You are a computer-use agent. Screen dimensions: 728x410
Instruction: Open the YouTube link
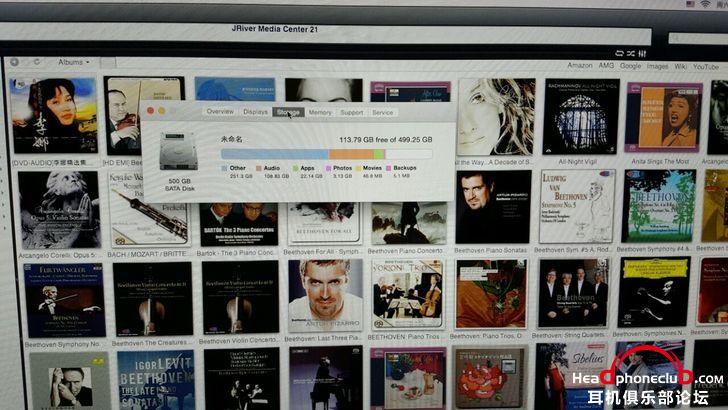pos(706,67)
